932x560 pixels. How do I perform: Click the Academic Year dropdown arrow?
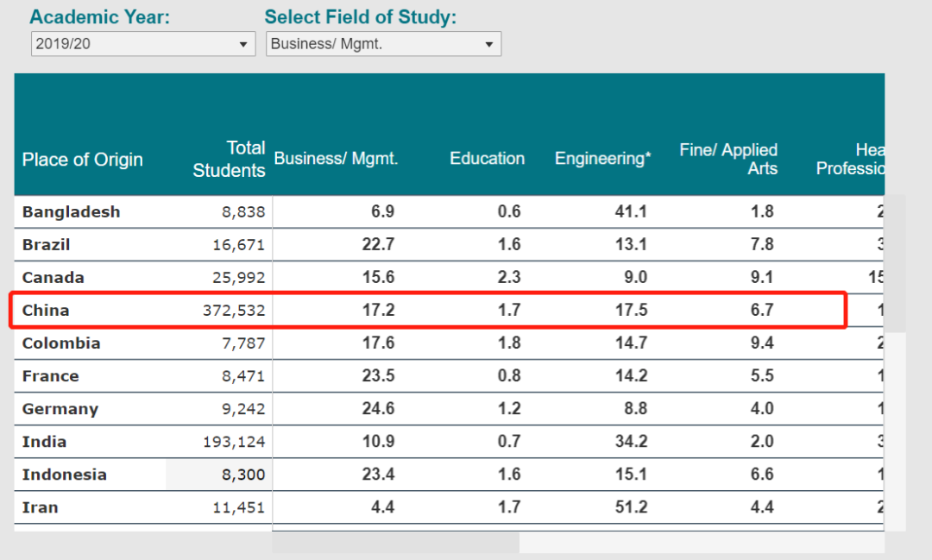pos(243,45)
